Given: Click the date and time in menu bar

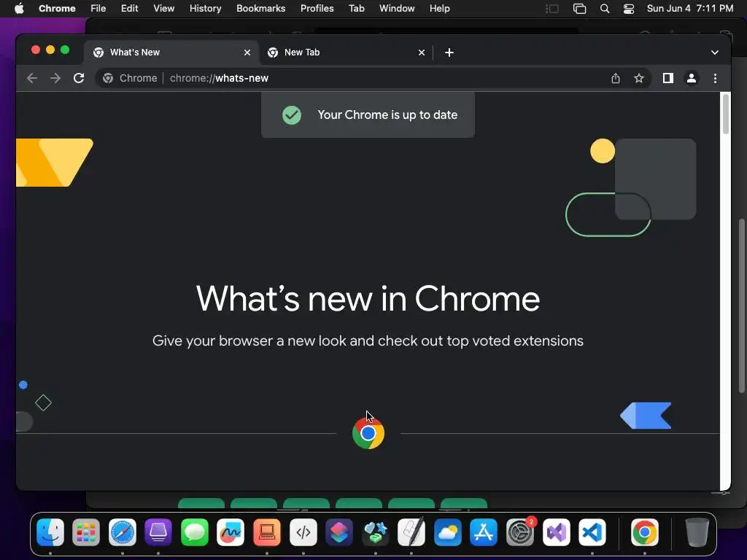Looking at the screenshot, I should (690, 9).
